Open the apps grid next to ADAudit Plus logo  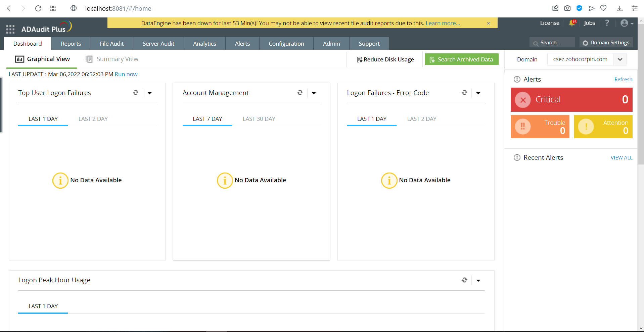(10, 29)
